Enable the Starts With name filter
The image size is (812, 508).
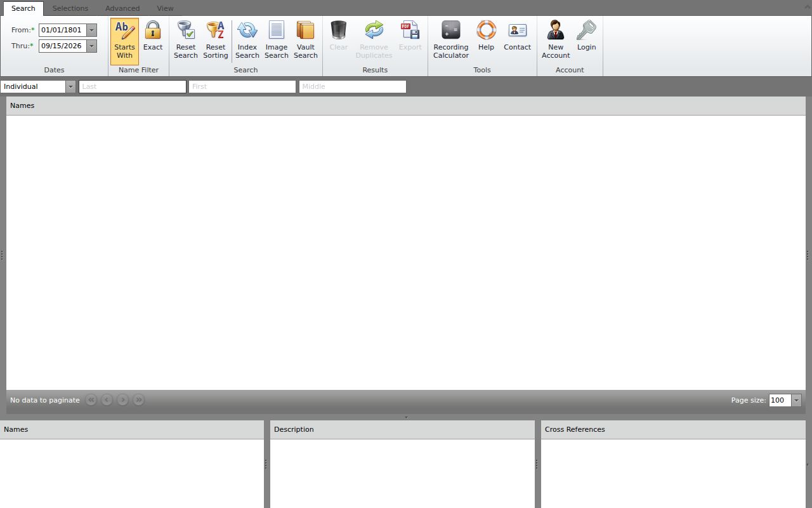coord(124,41)
